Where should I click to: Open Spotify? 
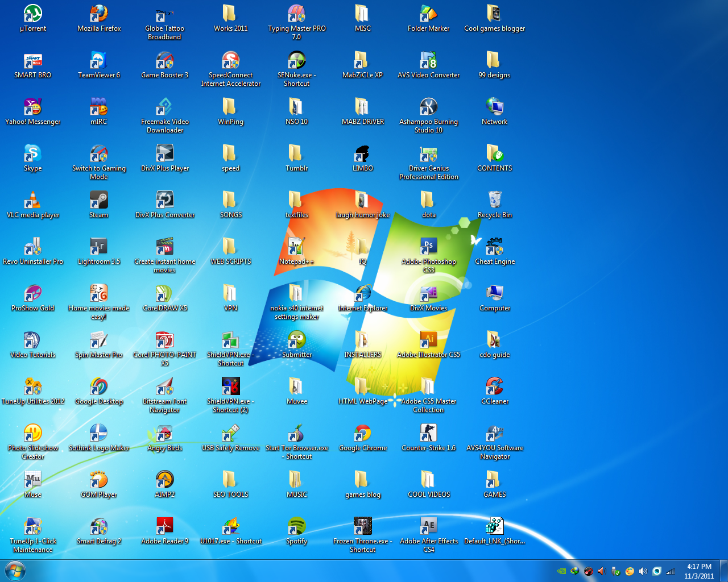tap(296, 526)
